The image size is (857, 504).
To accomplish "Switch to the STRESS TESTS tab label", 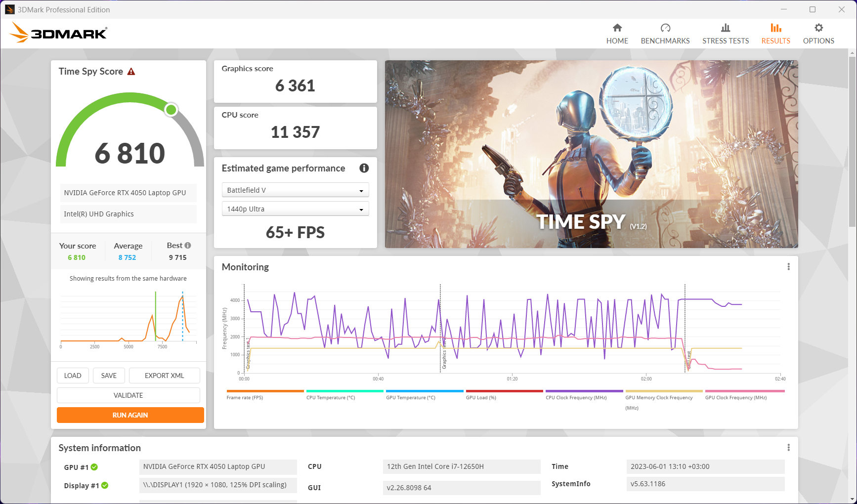I will coord(726,41).
